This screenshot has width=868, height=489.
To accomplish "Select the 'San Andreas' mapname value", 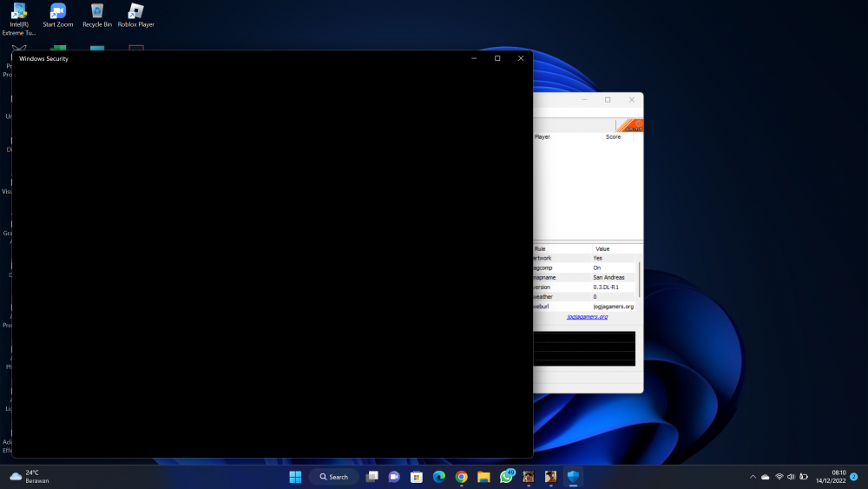I will [x=609, y=277].
